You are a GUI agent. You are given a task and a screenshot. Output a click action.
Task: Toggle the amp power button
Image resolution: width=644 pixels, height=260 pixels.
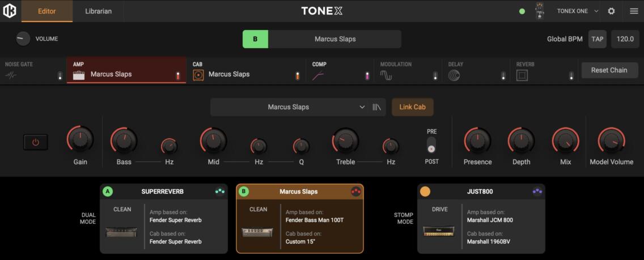pyautogui.click(x=36, y=142)
